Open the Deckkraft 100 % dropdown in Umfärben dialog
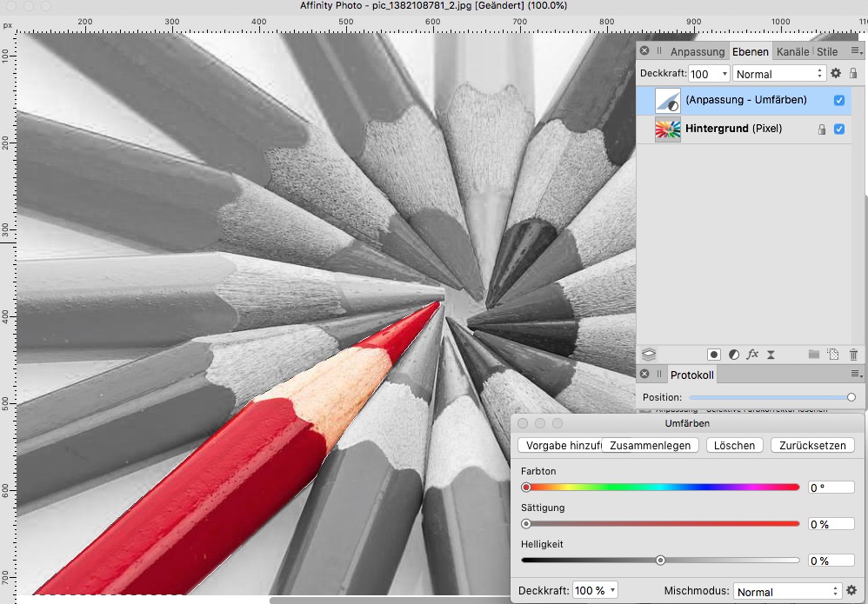 595,591
